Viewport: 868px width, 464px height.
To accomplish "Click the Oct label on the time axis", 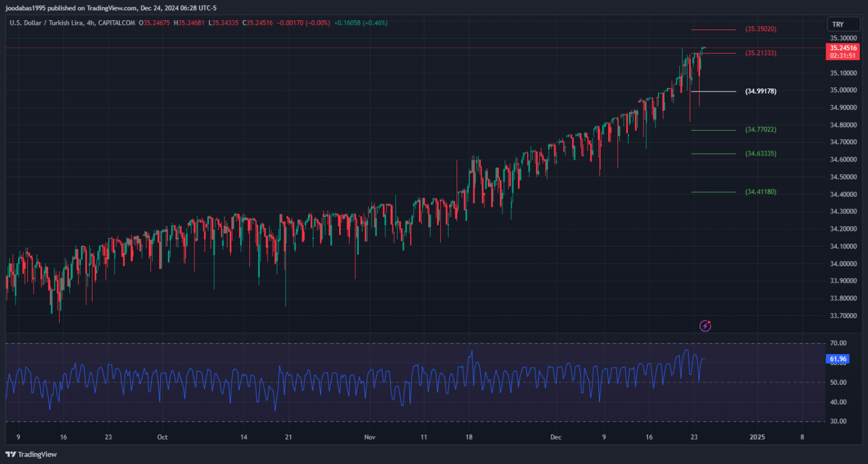I will [162, 437].
